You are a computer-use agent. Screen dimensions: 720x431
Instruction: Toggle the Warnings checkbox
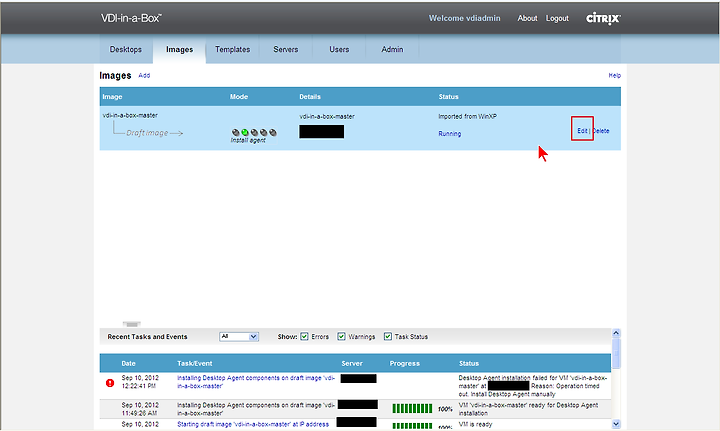[341, 336]
